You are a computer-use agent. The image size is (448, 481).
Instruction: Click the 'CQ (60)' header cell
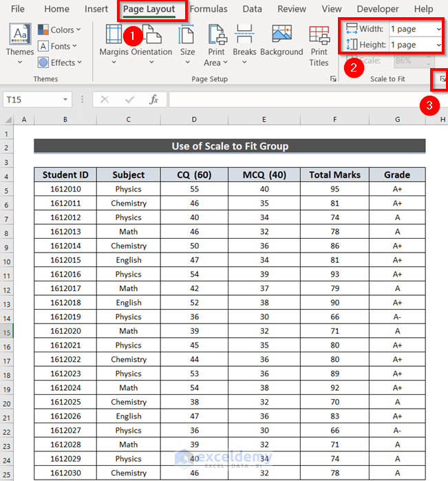pos(194,175)
